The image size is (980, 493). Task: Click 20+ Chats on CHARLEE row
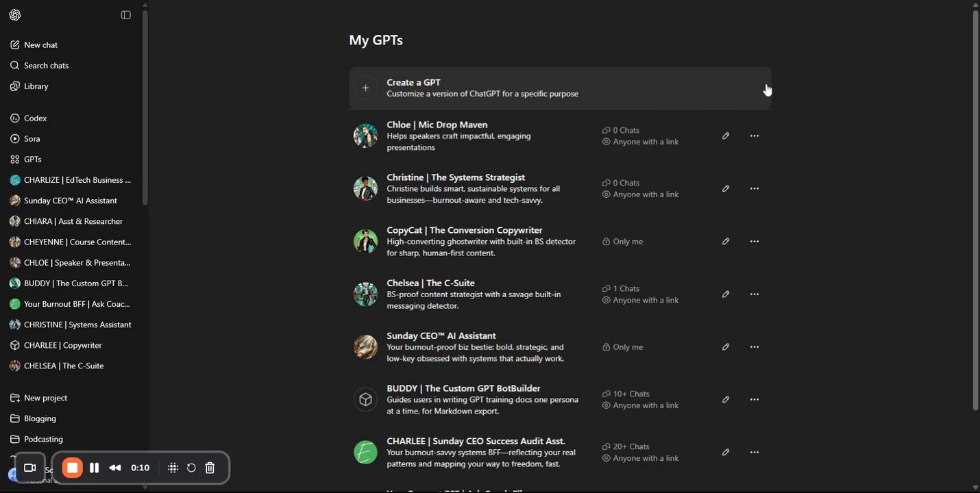(626, 446)
